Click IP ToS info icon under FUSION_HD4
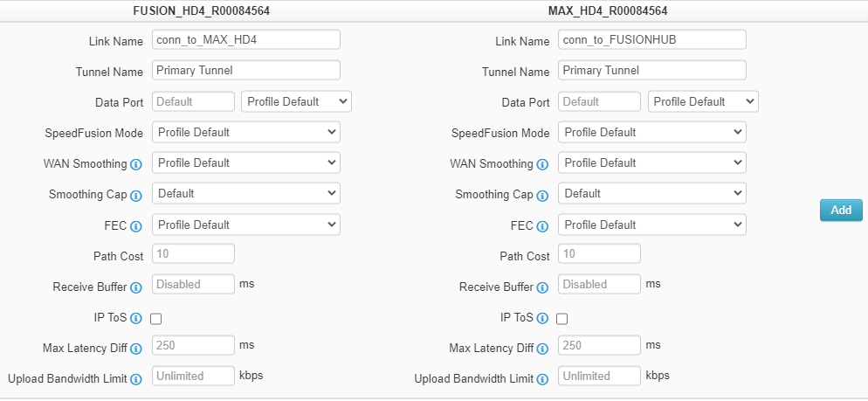The height and width of the screenshot is (401, 868). point(135,319)
